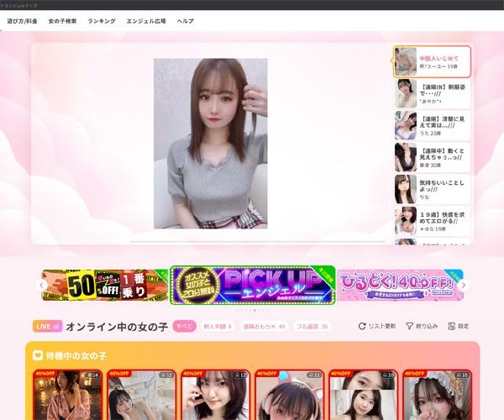
Task: Open 絞り込み filter
Action: [x=422, y=326]
